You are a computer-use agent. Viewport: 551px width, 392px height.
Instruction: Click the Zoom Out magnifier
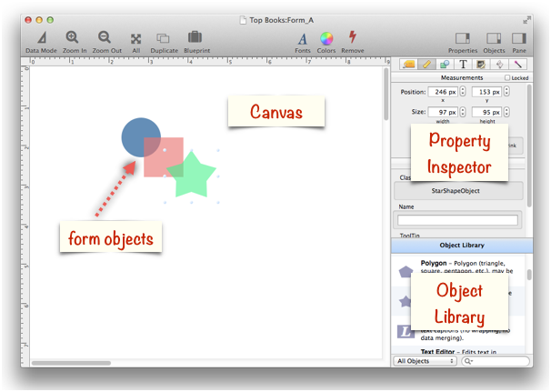[x=105, y=37]
